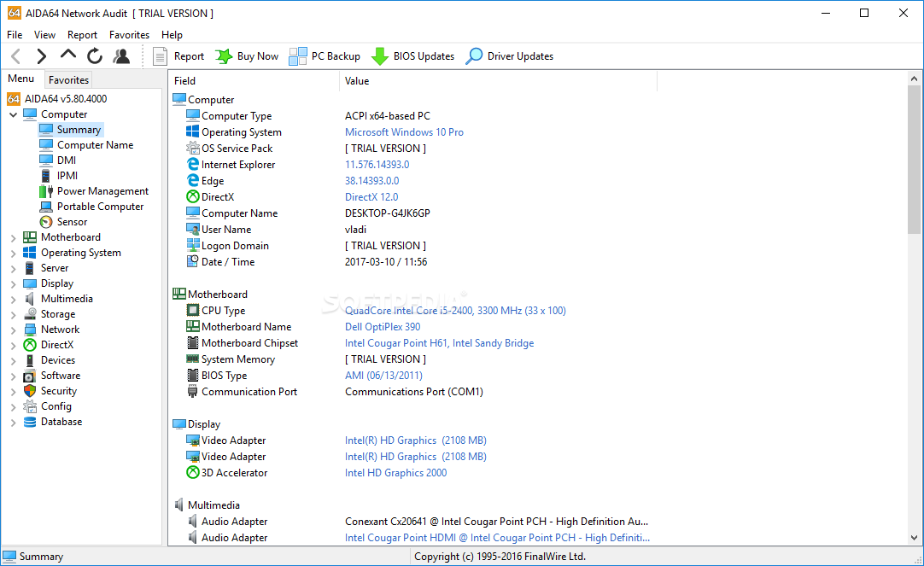Open Power Management in the tree
The image size is (924, 566).
tap(102, 191)
